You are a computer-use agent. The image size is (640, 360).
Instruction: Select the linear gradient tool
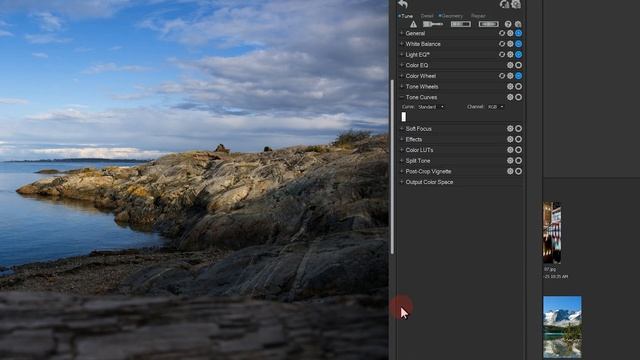click(460, 24)
